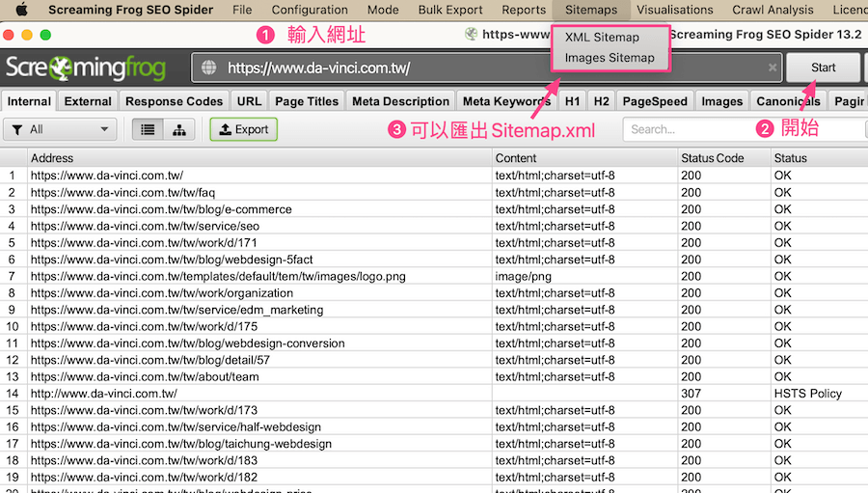This screenshot has width=868, height=493.
Task: Click the Export button
Action: point(244,129)
